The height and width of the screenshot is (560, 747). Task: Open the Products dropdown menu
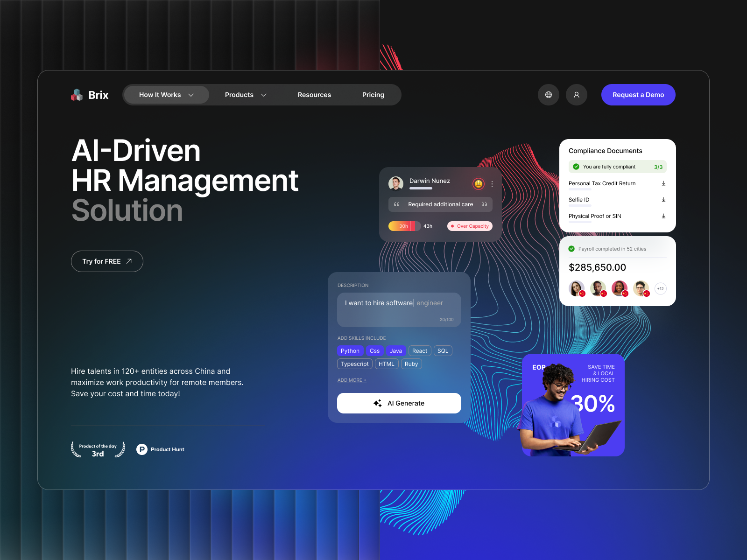(246, 95)
